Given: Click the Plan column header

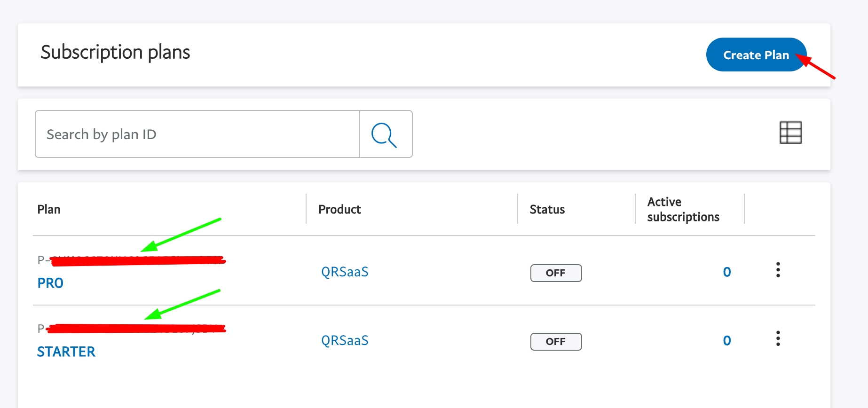Looking at the screenshot, I should [x=49, y=209].
